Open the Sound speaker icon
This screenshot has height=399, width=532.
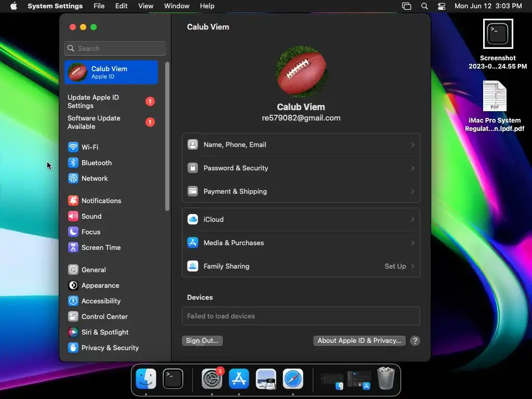coord(73,216)
